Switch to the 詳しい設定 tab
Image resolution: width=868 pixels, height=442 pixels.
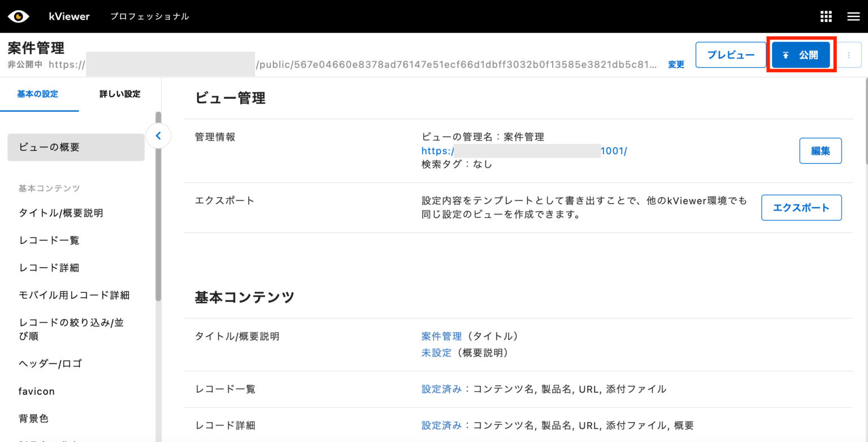(x=118, y=94)
